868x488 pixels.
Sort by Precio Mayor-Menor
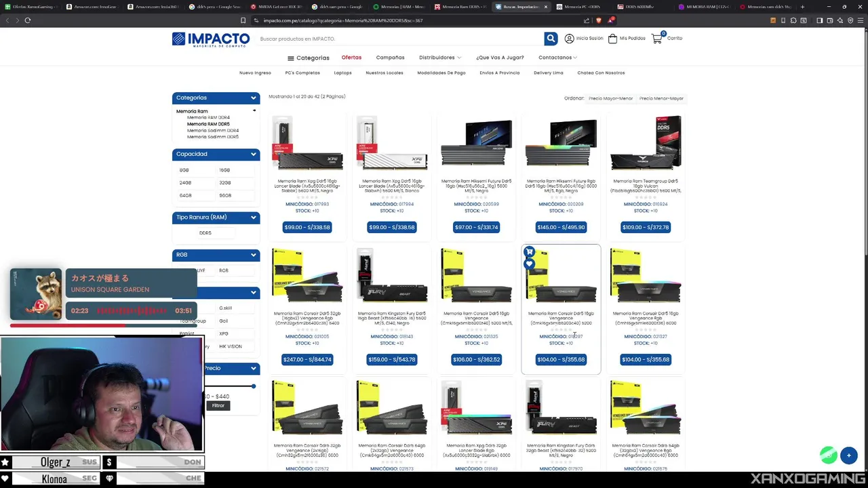[x=610, y=98]
